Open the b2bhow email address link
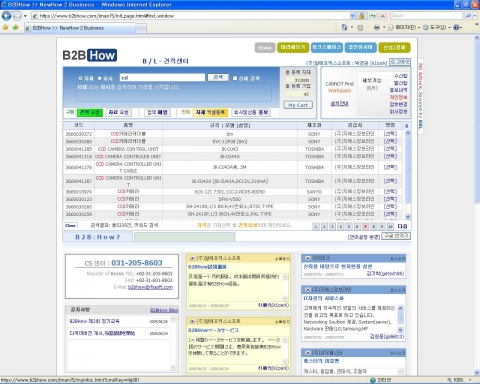The height and width of the screenshot is (384, 480). (x=150, y=287)
